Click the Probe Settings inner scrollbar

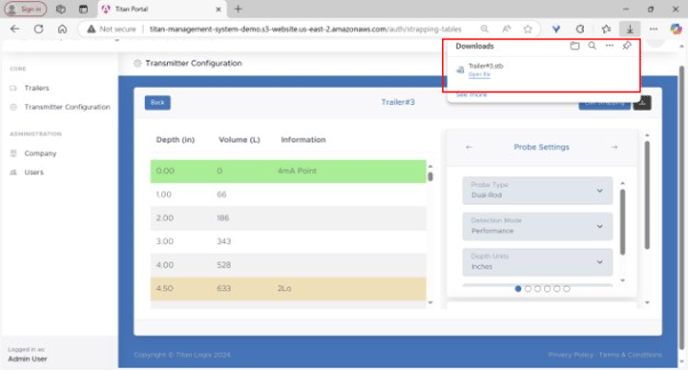point(623,222)
